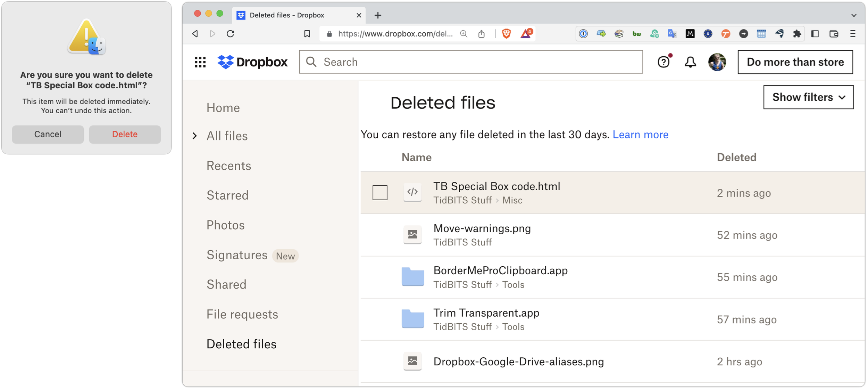
Task: Open the browser extensions puzzle icon
Action: (797, 34)
